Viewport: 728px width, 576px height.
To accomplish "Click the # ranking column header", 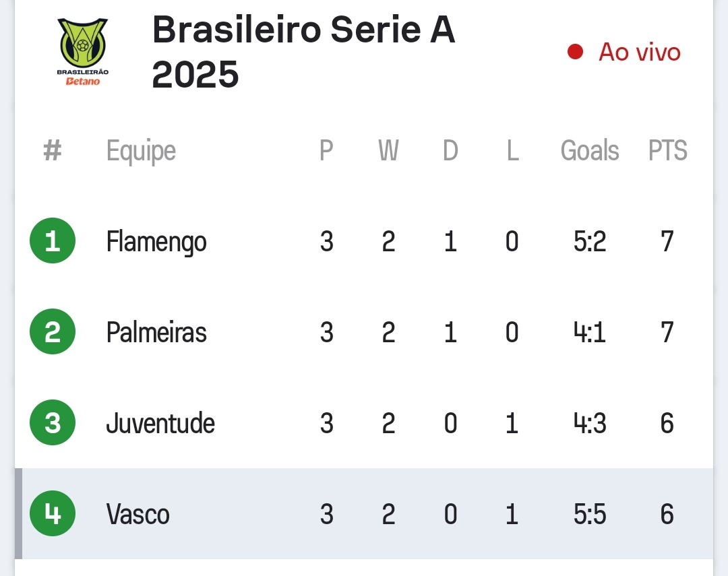I will click(x=53, y=151).
